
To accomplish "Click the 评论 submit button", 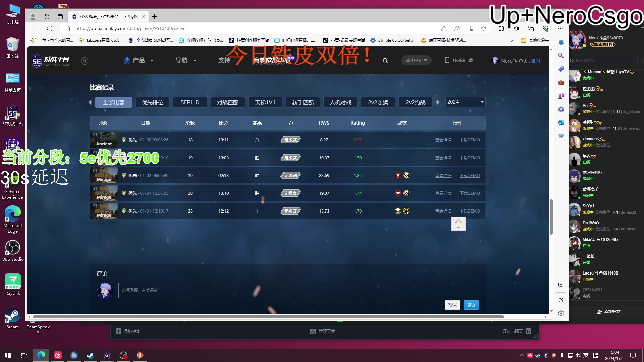I will [x=471, y=305].
